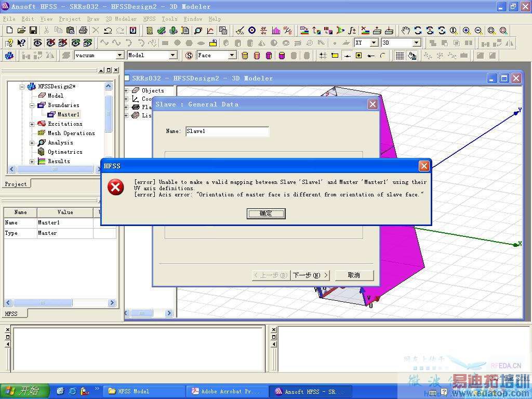Click the plot graph report icon
Screen dimensions: 532x399
pyautogui.click(x=210, y=31)
